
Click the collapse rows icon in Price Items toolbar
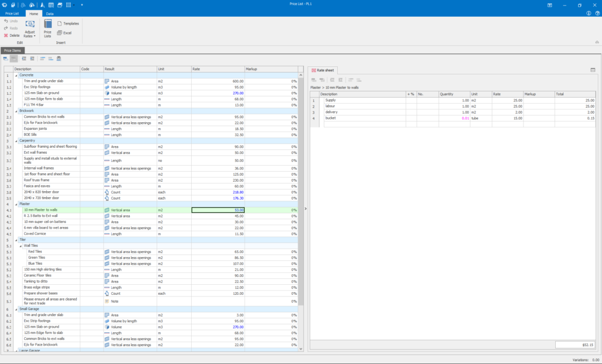click(32, 58)
